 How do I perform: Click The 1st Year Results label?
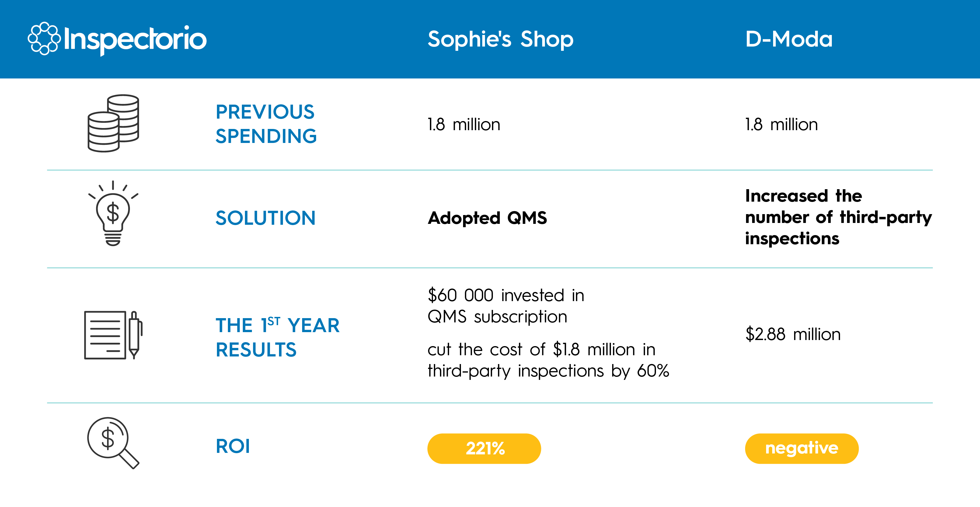(277, 337)
